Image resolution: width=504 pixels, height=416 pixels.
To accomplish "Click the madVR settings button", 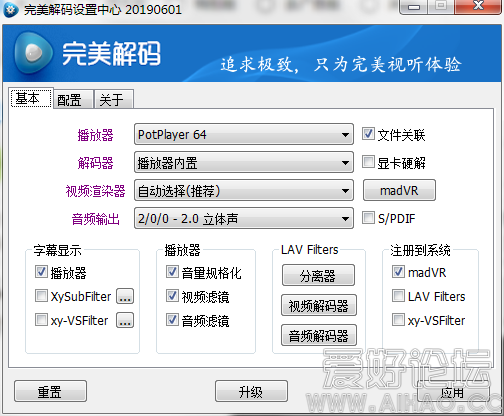I will click(399, 190).
